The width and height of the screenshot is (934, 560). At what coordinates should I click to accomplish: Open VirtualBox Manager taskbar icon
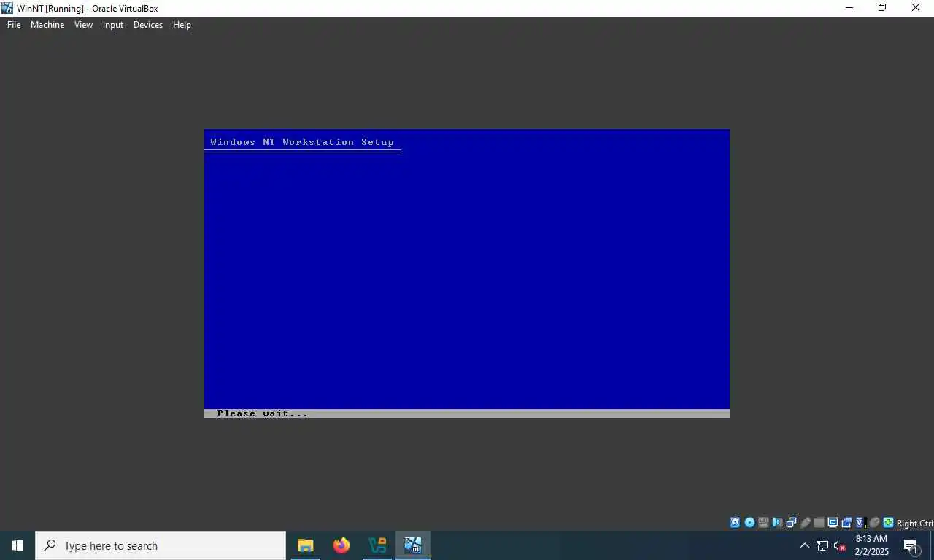pos(377,545)
